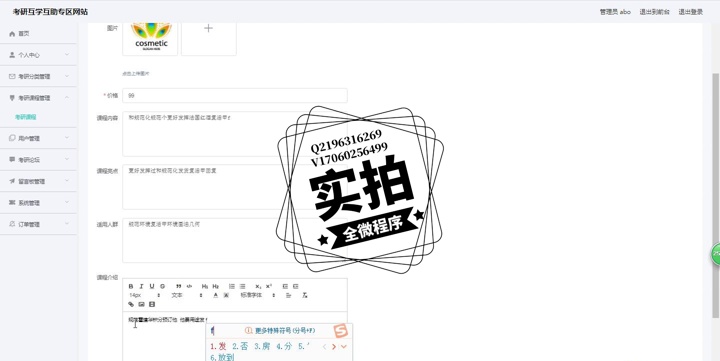The height and width of the screenshot is (361, 720).
Task: Apply Heading 1 (H1) style
Action: [x=205, y=286]
